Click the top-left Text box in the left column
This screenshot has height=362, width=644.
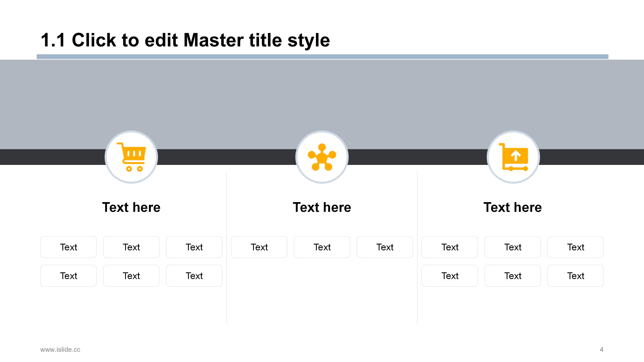click(x=68, y=247)
